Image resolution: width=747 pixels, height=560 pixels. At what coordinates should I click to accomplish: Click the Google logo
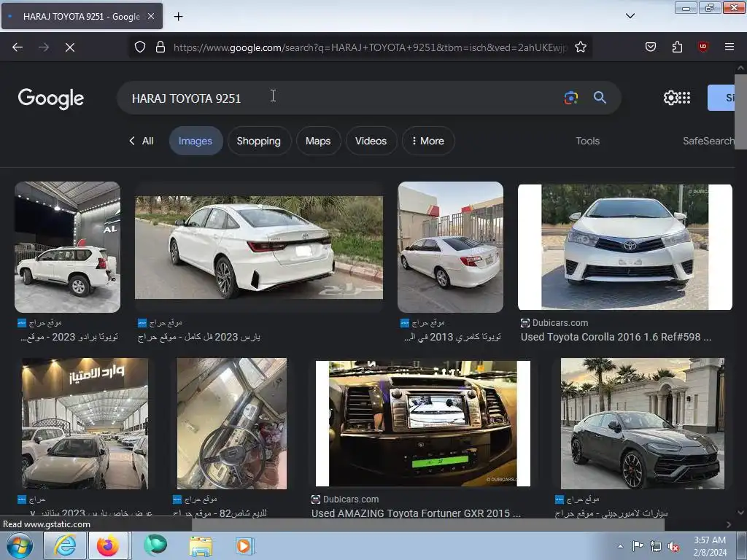[x=51, y=98]
